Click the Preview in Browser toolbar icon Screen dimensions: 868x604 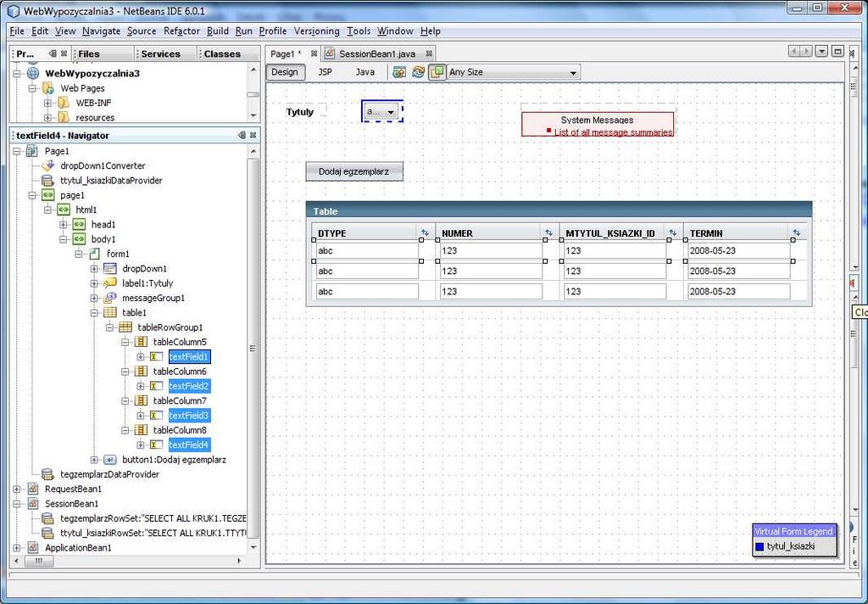tap(398, 72)
